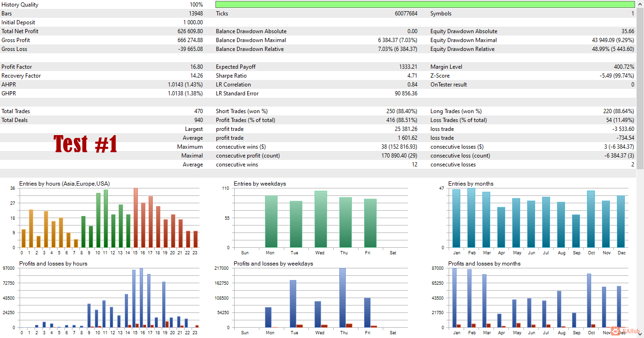The width and height of the screenshot is (644, 338).
Task: Select the Total Net Profit value
Action: point(190,31)
